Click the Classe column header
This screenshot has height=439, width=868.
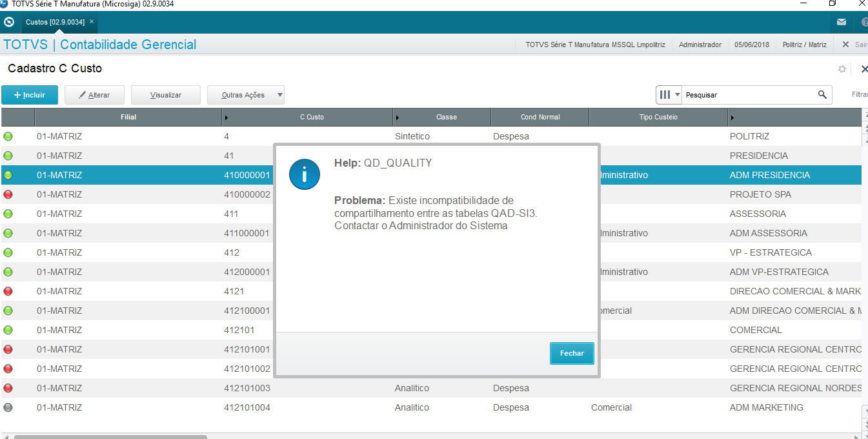(446, 117)
